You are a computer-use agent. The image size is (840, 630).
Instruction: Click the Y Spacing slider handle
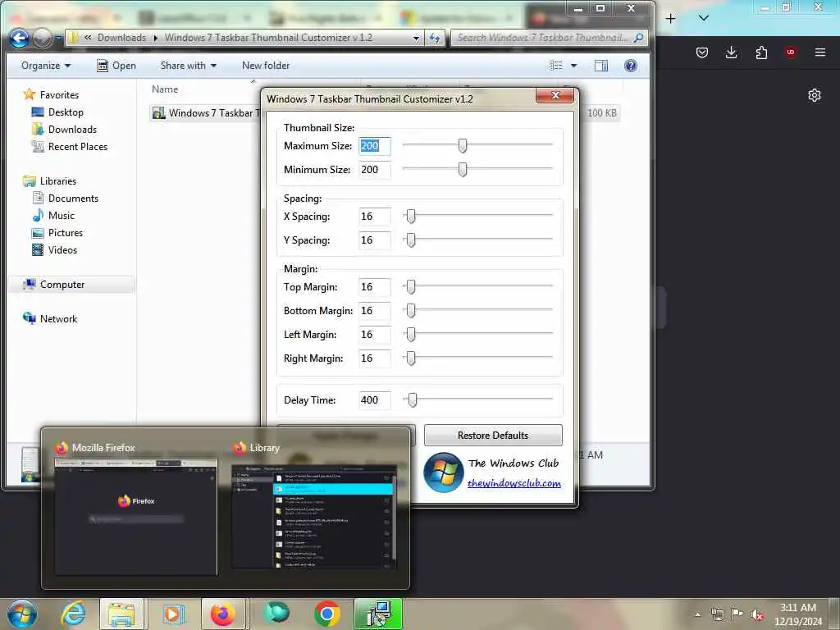pyautogui.click(x=410, y=240)
